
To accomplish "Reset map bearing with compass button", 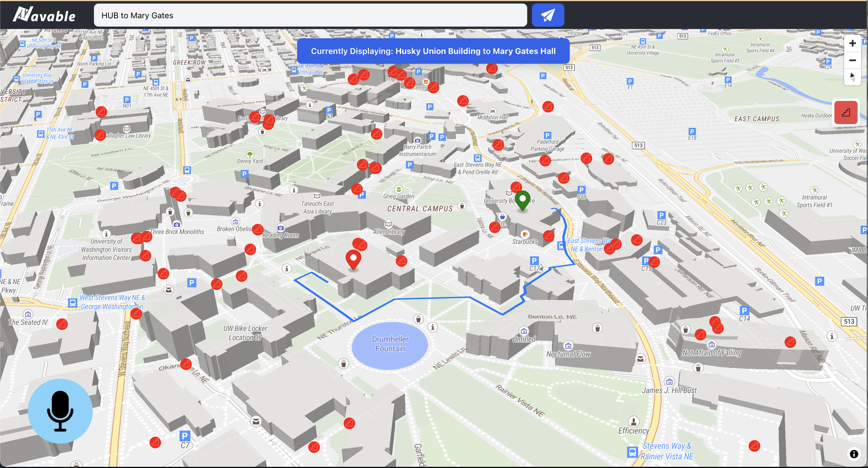I will 852,77.
